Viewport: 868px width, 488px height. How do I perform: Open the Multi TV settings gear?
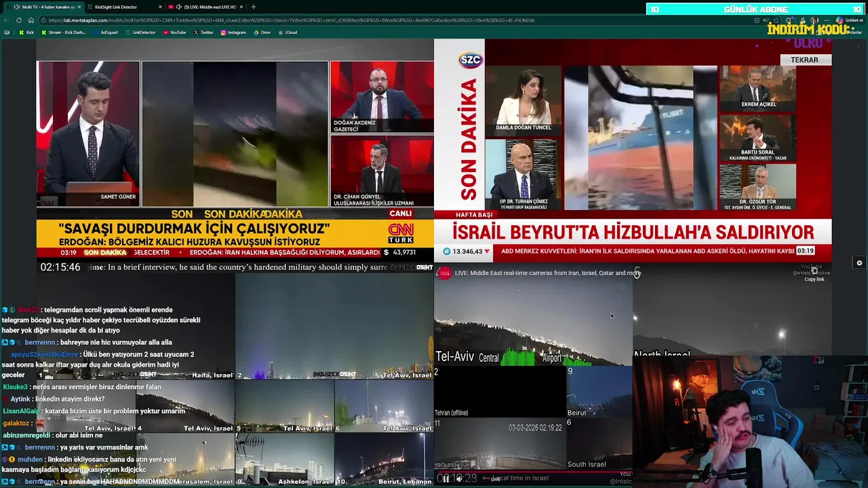[x=859, y=263]
